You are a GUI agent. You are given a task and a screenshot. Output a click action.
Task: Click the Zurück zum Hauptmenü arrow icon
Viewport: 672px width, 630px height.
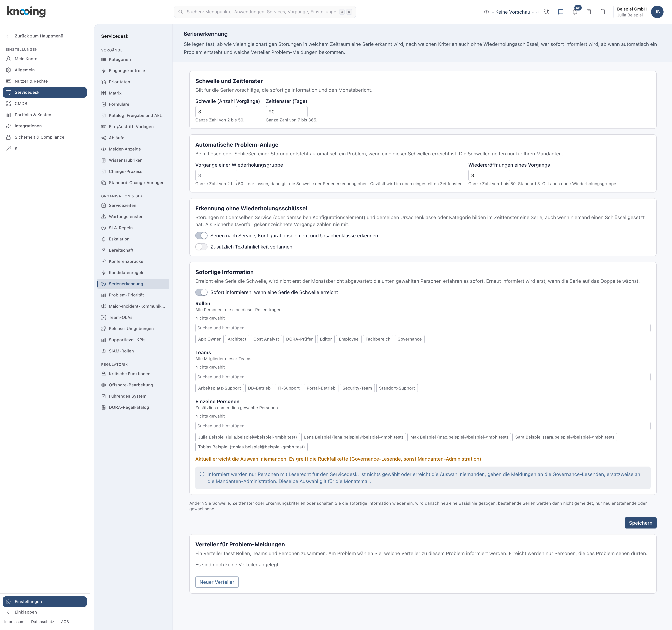click(8, 36)
